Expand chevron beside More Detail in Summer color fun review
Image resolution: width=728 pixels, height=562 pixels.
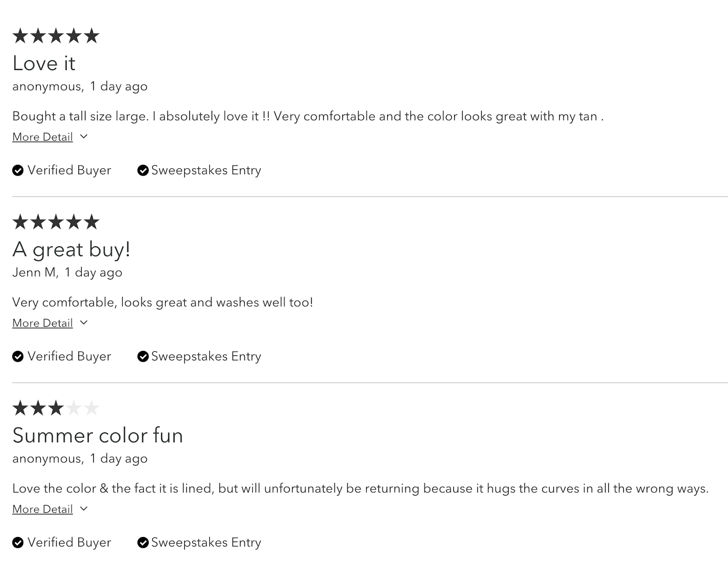[x=84, y=509]
